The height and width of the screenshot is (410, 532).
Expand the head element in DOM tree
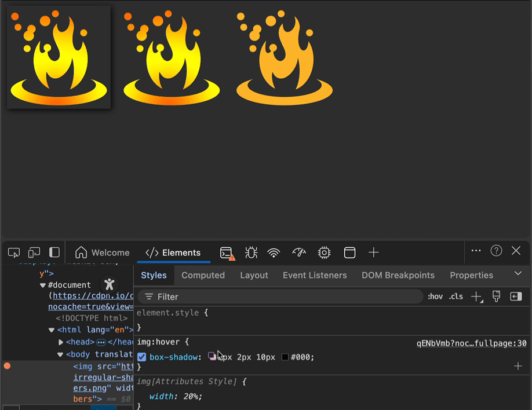pyautogui.click(x=61, y=342)
